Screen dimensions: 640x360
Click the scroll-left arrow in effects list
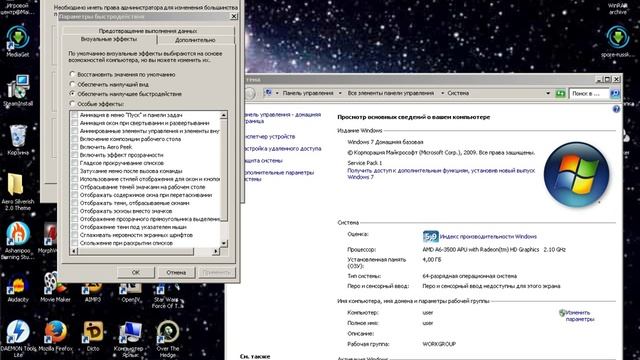74,251
